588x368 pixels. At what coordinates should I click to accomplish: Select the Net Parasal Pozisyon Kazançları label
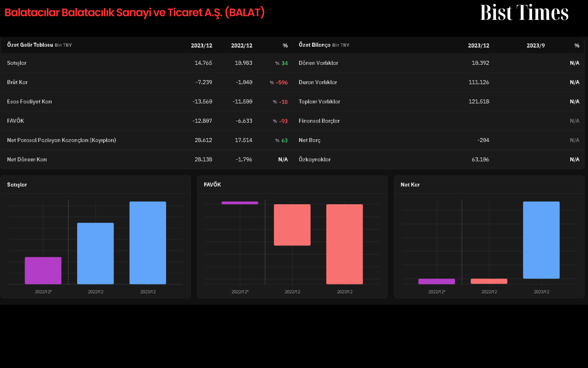pyautogui.click(x=61, y=140)
